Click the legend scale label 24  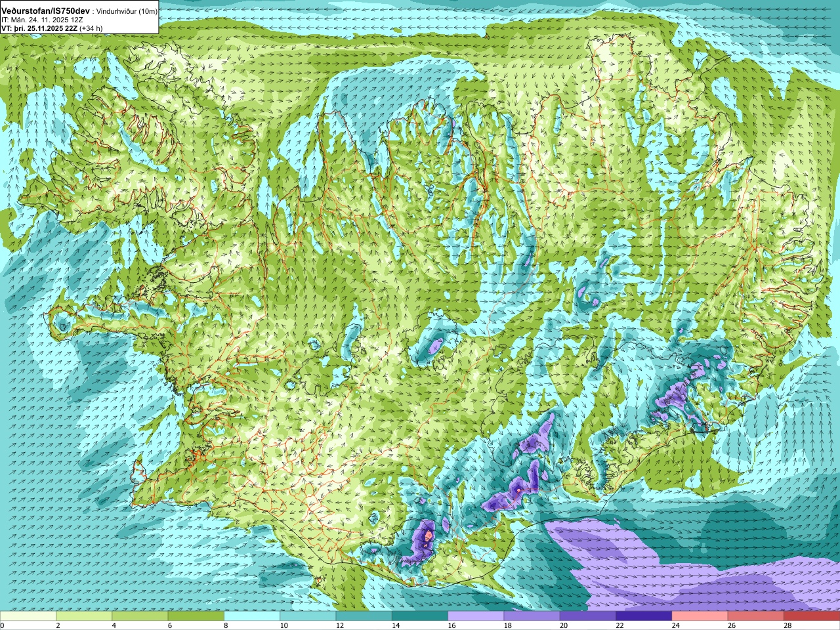pos(675,625)
